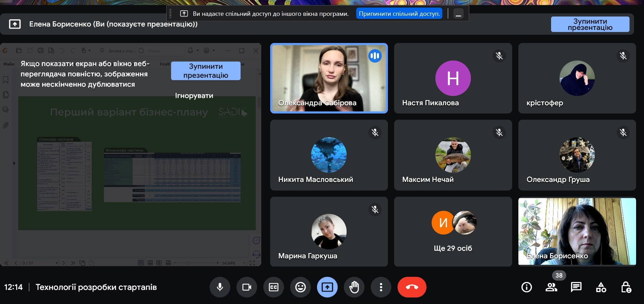Mute the microphone in the call bar

220,287
